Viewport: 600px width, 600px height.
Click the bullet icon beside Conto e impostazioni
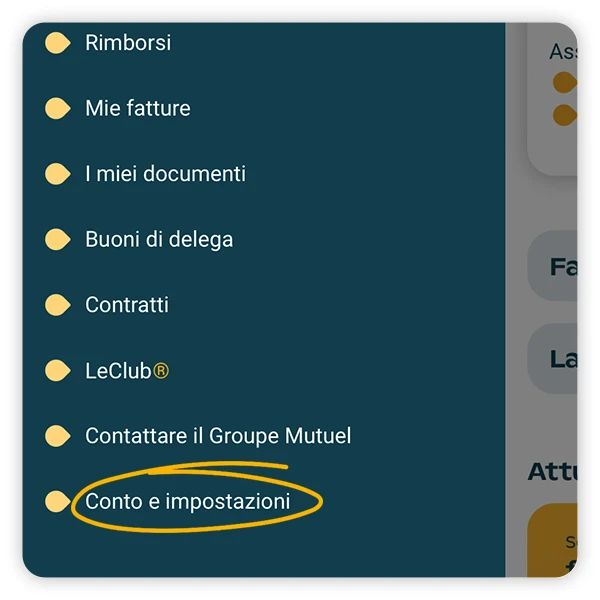[x=58, y=501]
